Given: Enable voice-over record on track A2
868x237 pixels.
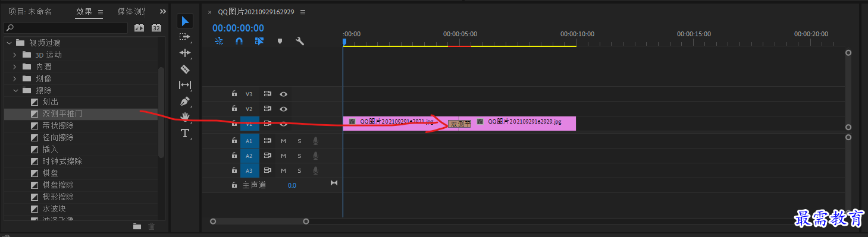Looking at the screenshot, I should coord(315,156).
